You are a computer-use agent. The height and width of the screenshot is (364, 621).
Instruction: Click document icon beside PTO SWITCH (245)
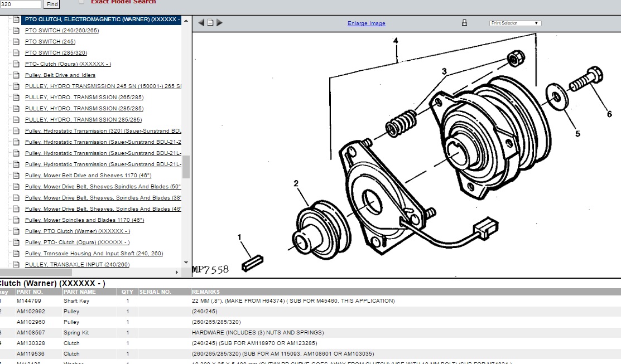tap(16, 42)
